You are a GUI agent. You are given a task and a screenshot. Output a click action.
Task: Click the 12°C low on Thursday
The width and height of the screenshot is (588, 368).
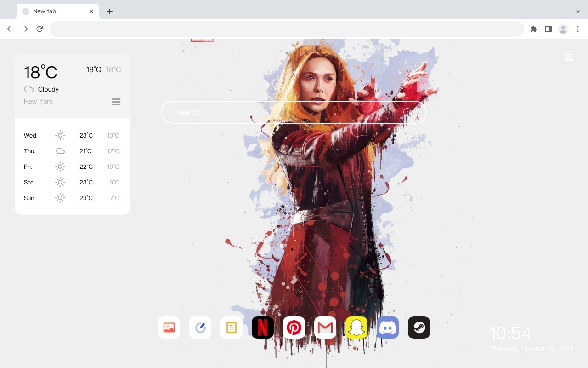(113, 151)
